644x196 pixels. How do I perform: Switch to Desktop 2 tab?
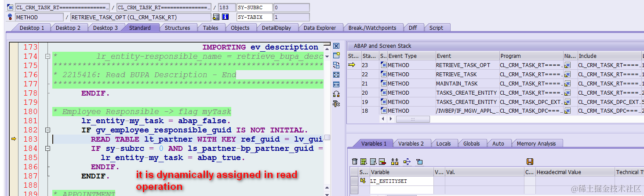coord(68,28)
